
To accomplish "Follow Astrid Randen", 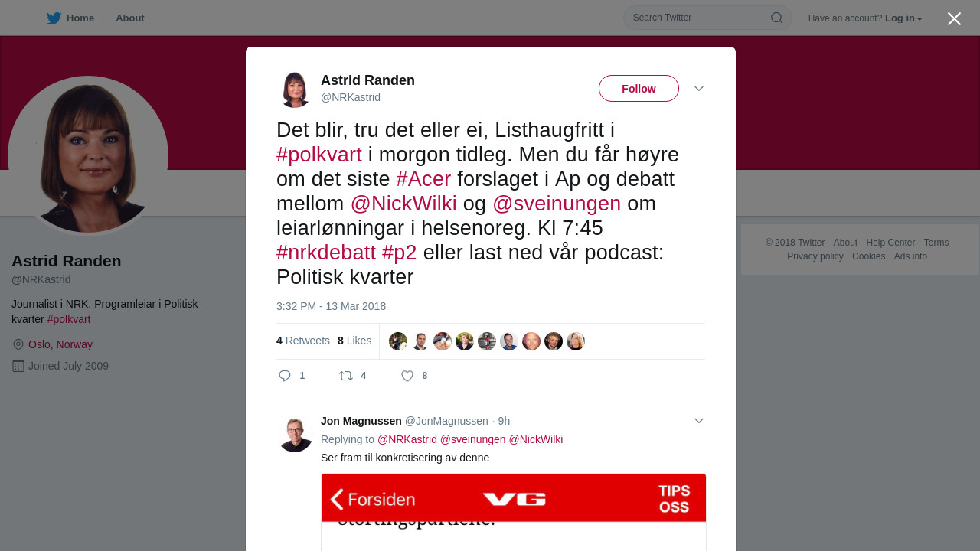I will coord(639,89).
